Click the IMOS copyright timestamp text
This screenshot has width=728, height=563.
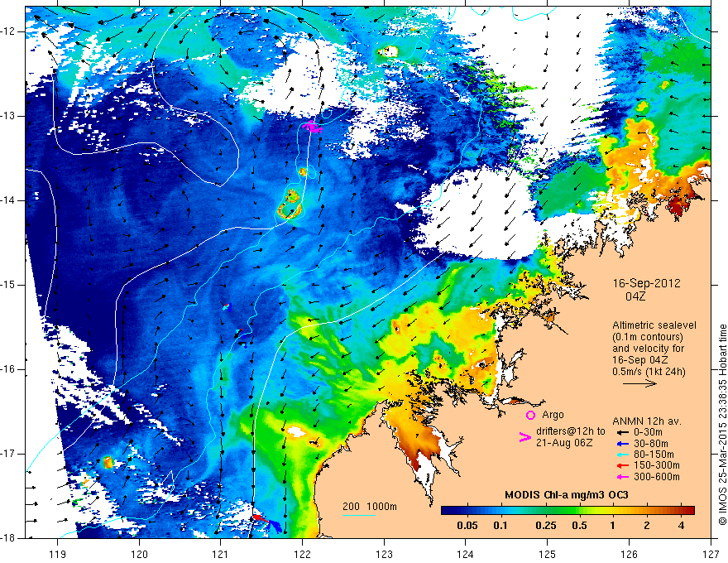722,426
